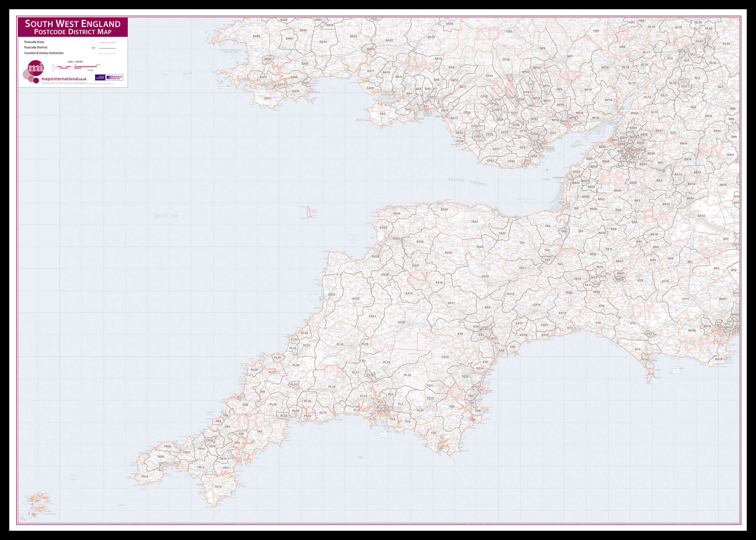
Task: Click the EX17 district label
Action: pyautogui.click(x=451, y=303)
